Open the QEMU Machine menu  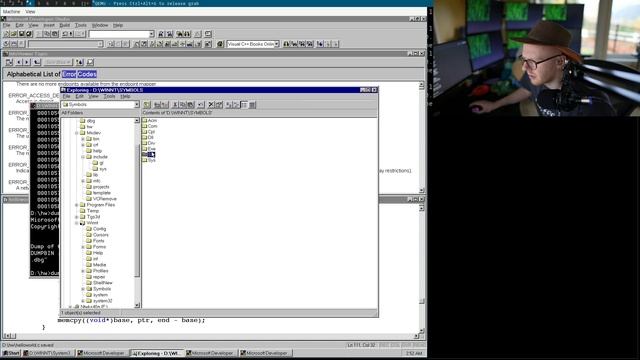coord(11,12)
